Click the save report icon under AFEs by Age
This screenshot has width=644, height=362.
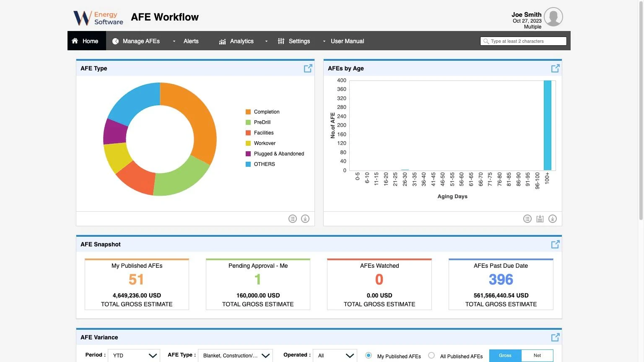coord(540,218)
